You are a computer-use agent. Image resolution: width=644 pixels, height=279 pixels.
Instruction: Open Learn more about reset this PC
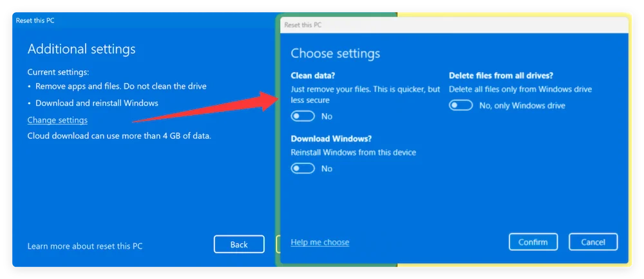tap(85, 246)
